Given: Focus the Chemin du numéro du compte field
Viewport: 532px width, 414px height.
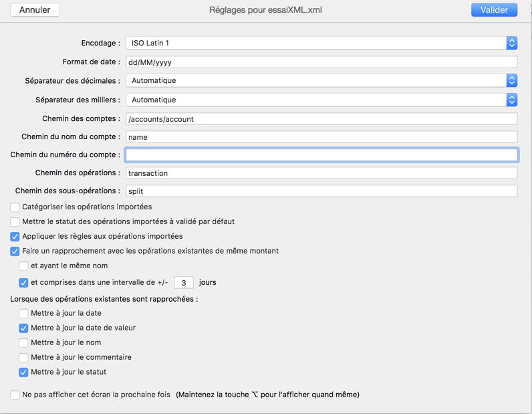Looking at the screenshot, I should click(321, 154).
